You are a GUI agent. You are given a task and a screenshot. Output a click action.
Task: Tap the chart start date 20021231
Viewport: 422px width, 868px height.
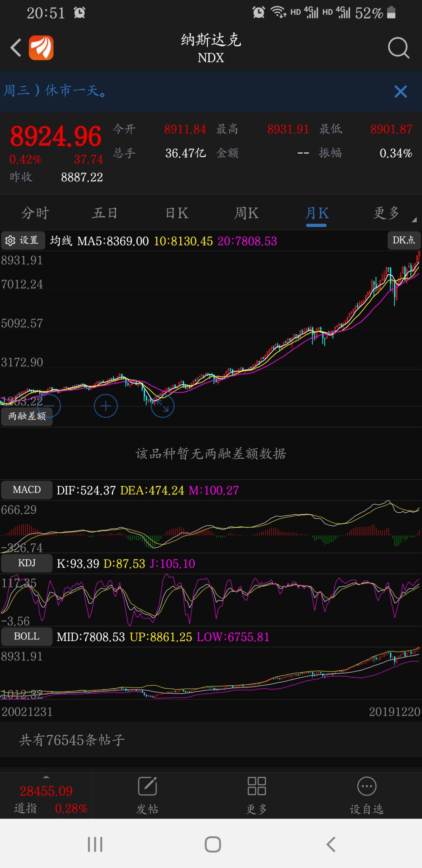tap(27, 712)
